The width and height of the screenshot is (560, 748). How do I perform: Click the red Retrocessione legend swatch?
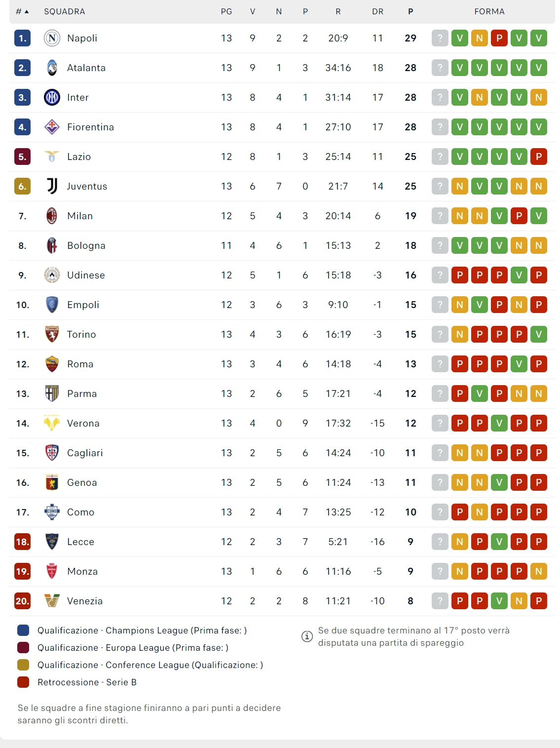pos(23,682)
